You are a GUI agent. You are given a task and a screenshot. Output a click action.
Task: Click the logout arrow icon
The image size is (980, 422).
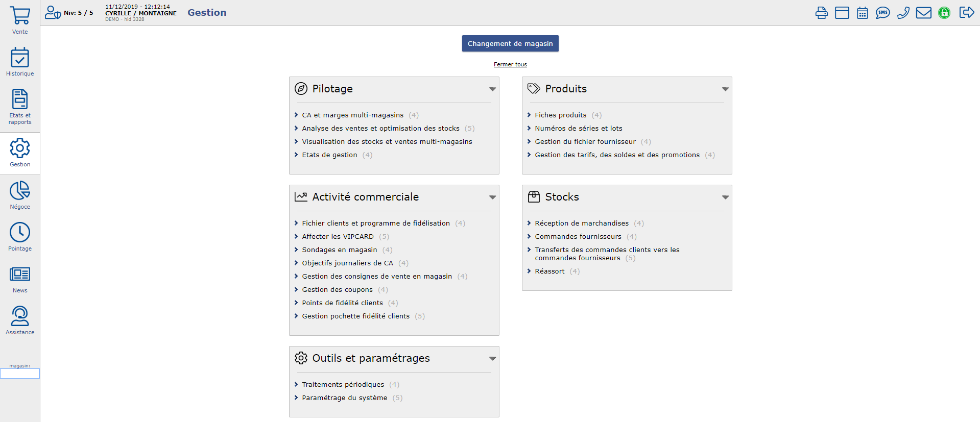966,13
